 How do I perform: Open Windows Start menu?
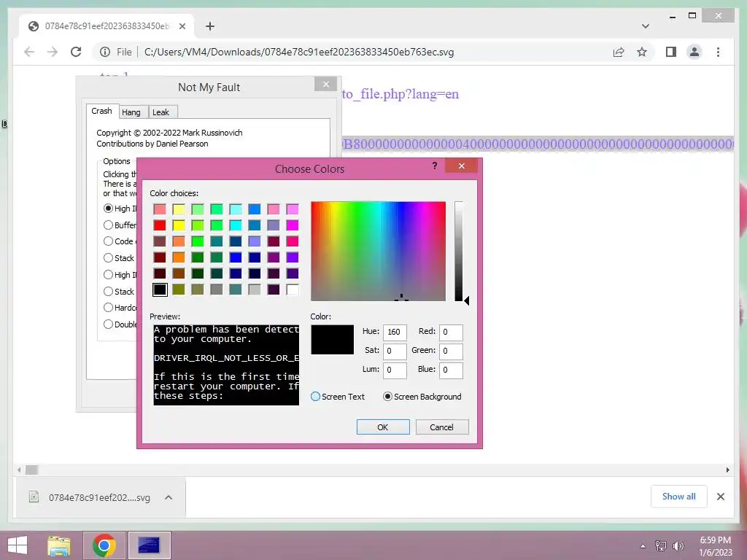point(18,545)
